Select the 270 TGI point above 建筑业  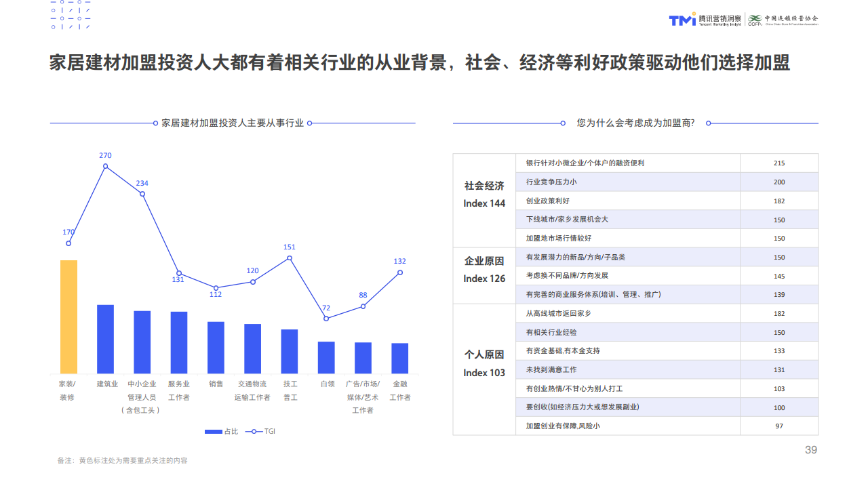(105, 166)
